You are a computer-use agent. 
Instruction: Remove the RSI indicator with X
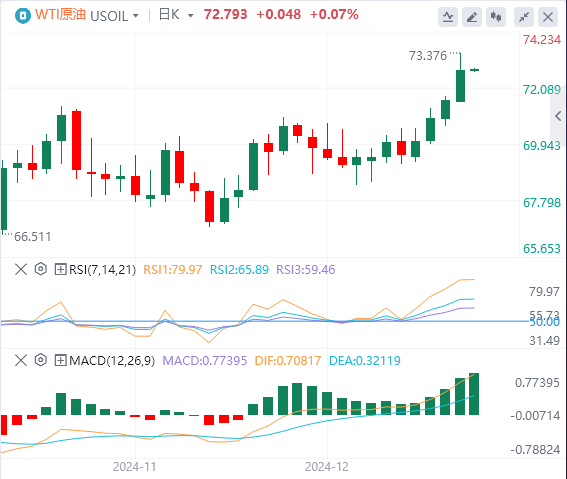[21, 269]
